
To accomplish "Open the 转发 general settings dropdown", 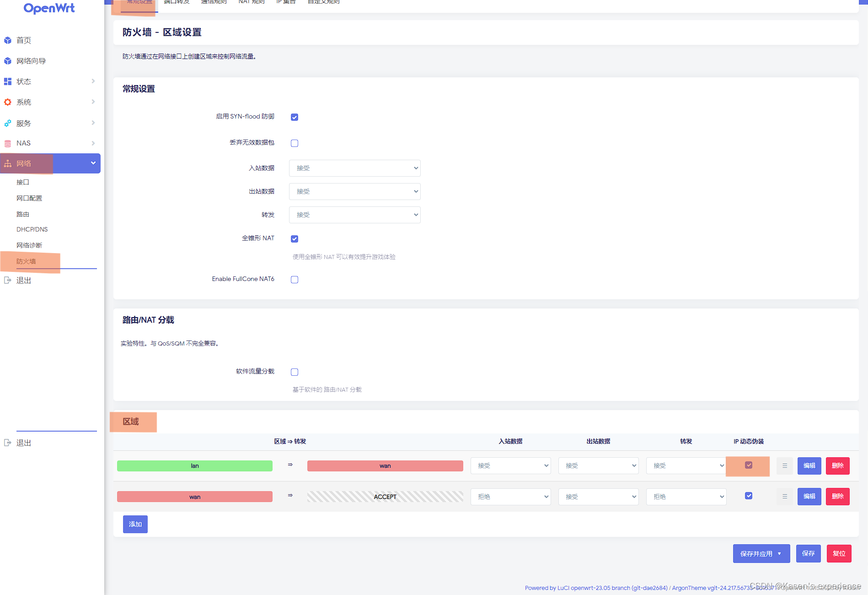I will [x=355, y=215].
